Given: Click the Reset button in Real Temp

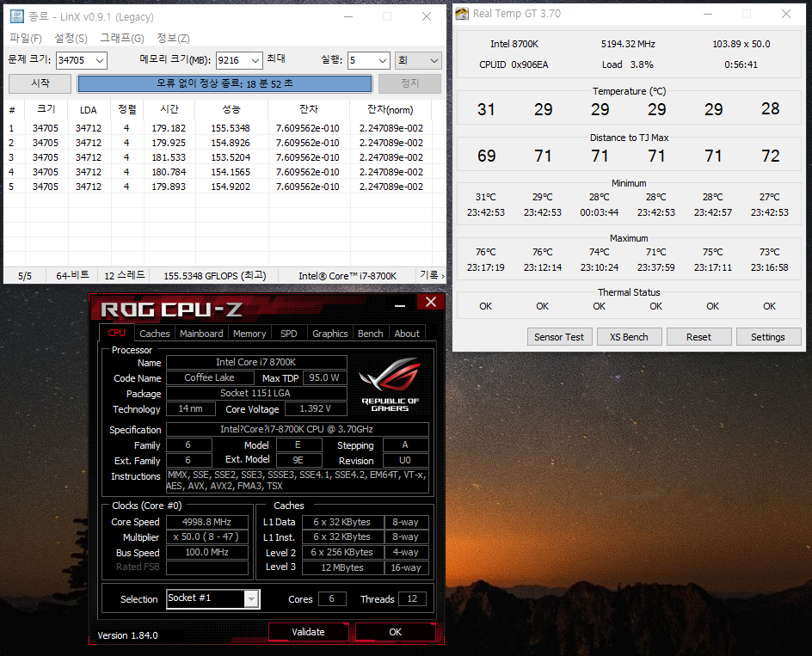Looking at the screenshot, I should (698, 337).
